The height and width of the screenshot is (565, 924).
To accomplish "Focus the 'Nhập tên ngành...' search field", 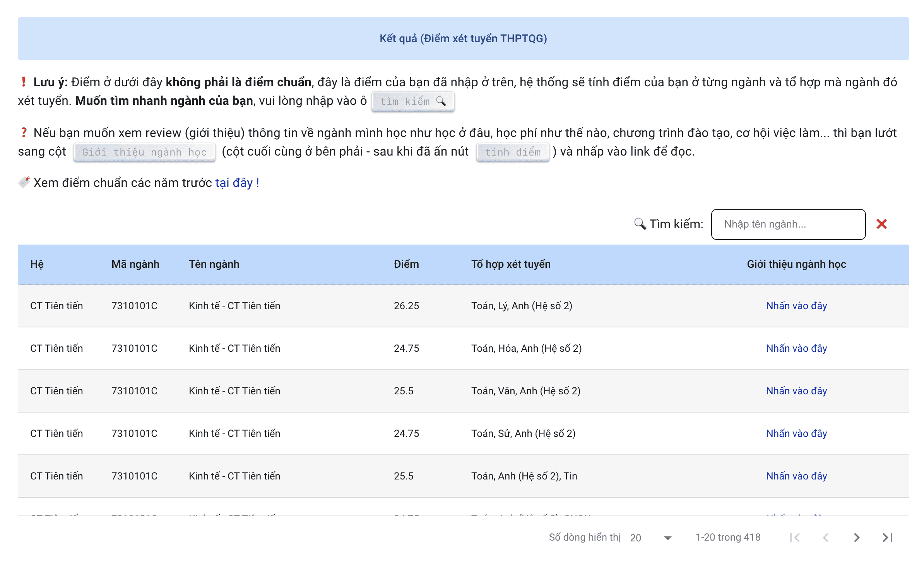I will [x=788, y=224].
